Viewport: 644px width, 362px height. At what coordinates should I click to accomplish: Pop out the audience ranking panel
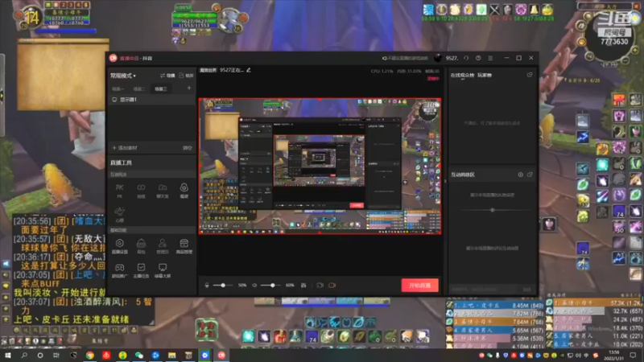tap(530, 75)
